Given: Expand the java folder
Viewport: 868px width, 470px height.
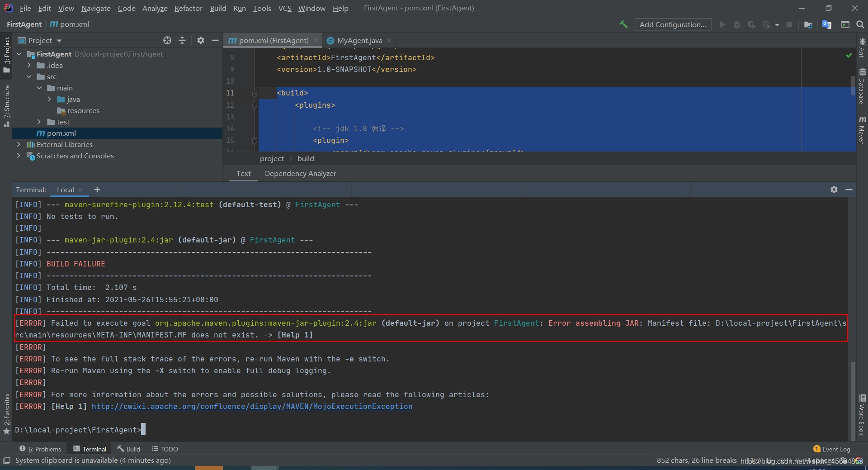Looking at the screenshot, I should [49, 99].
